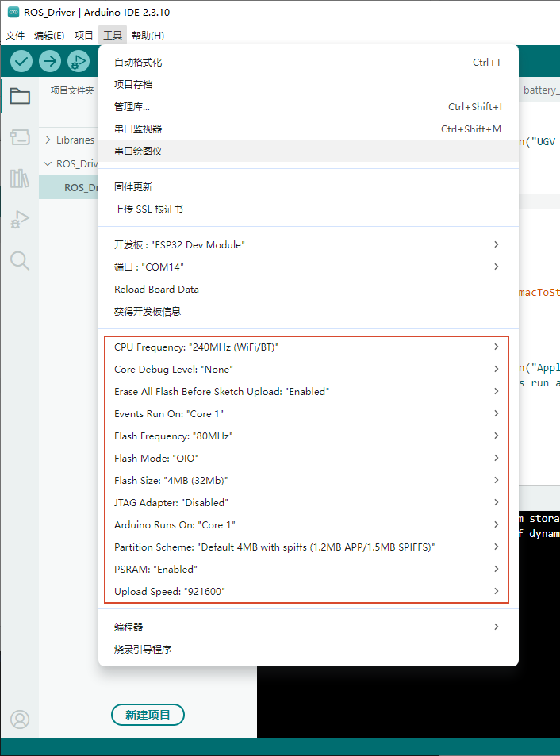Expand the 开发板 ESP32 Dev Module submenu

click(309, 244)
